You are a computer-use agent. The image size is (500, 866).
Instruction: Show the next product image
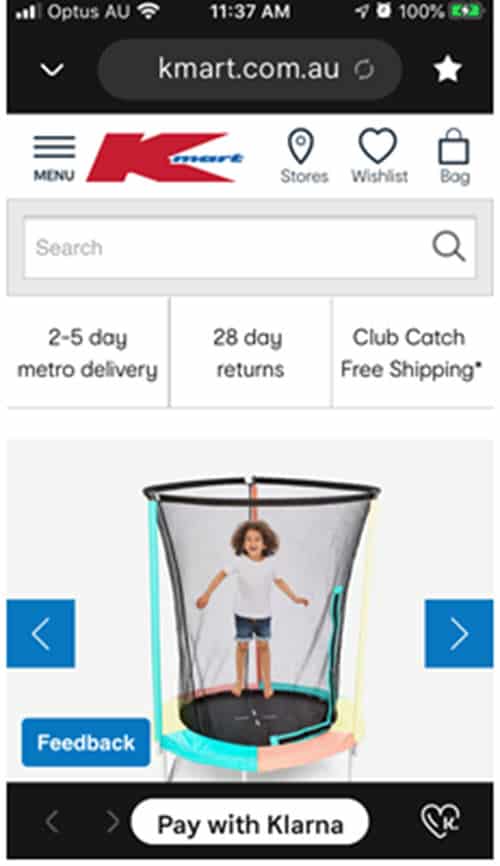459,633
